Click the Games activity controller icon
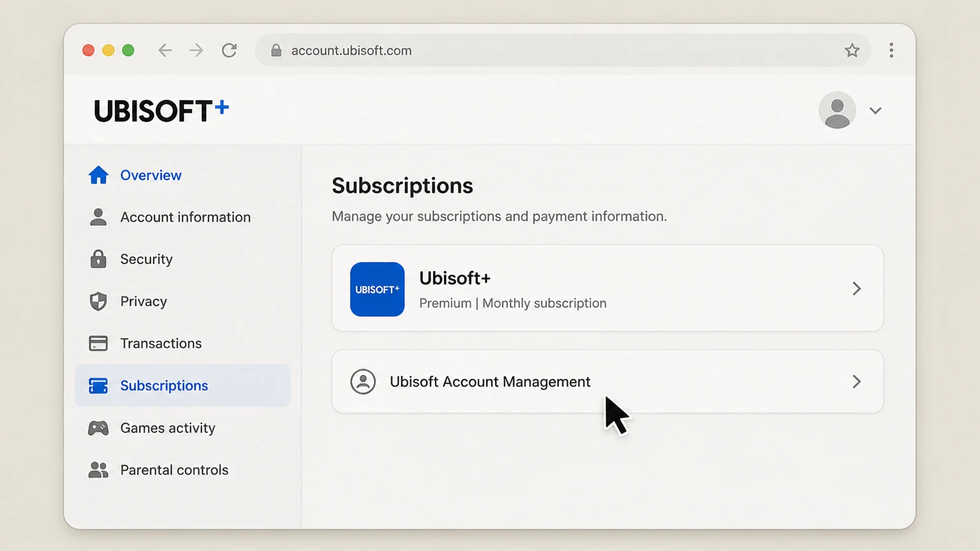 tap(98, 428)
